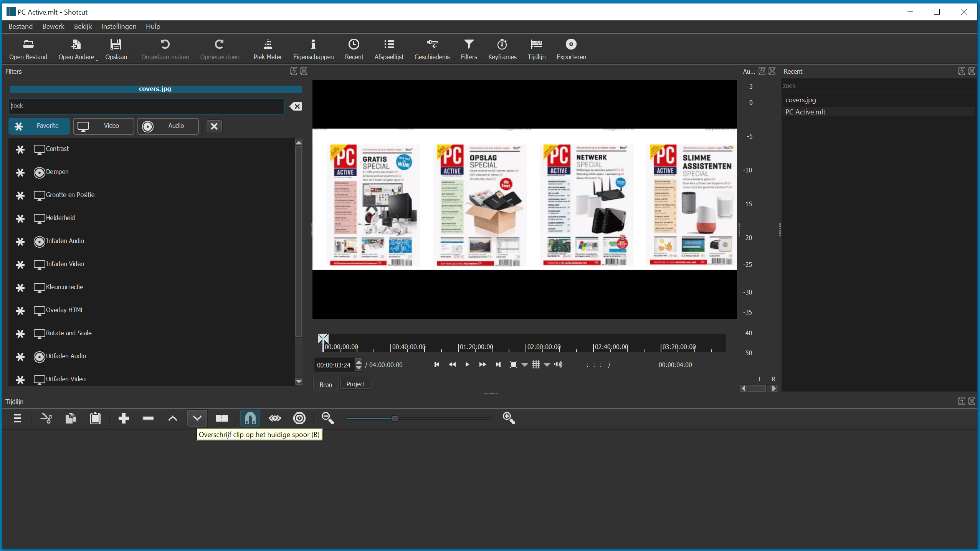This screenshot has width=980, height=551.
Task: Select the Favorite filter category
Action: click(x=39, y=126)
